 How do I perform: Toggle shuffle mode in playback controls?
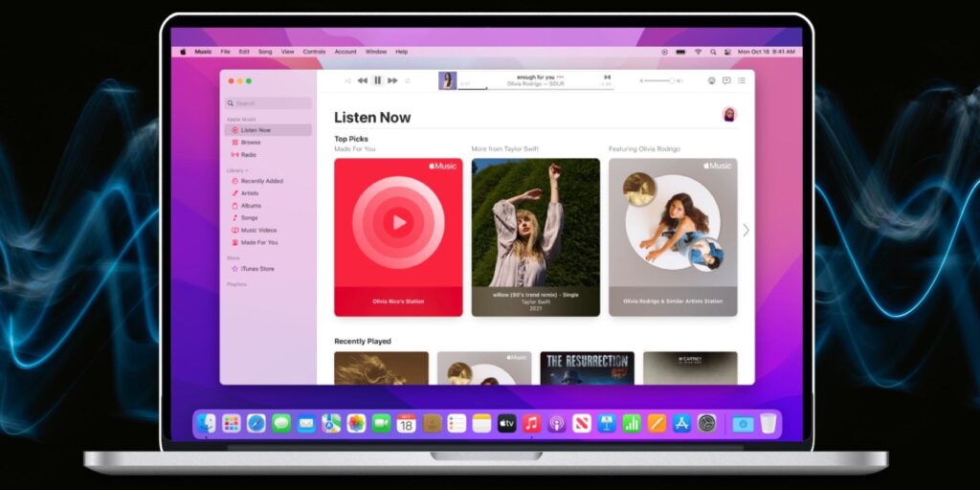347,80
